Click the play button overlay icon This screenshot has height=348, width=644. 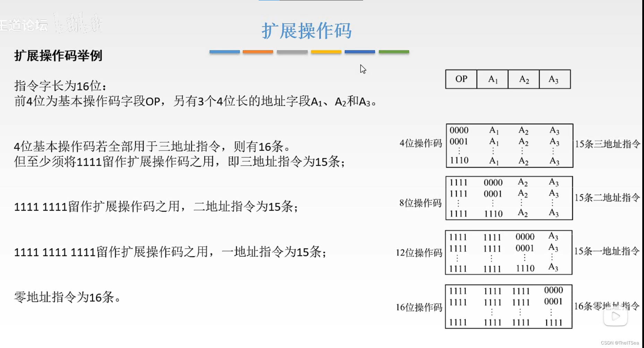616,316
